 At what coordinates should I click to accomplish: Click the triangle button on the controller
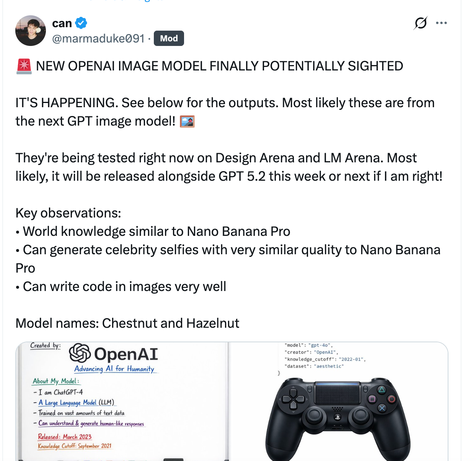click(x=381, y=390)
